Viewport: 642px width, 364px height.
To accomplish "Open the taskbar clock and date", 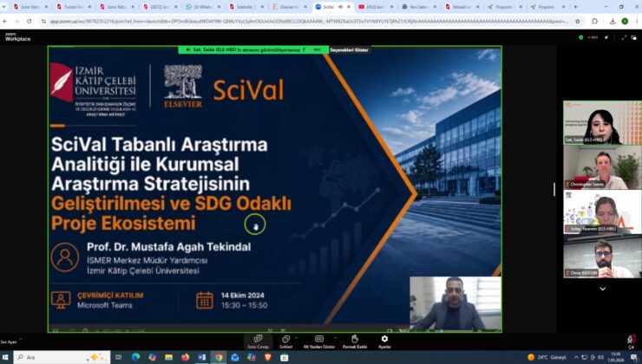I will [616, 357].
